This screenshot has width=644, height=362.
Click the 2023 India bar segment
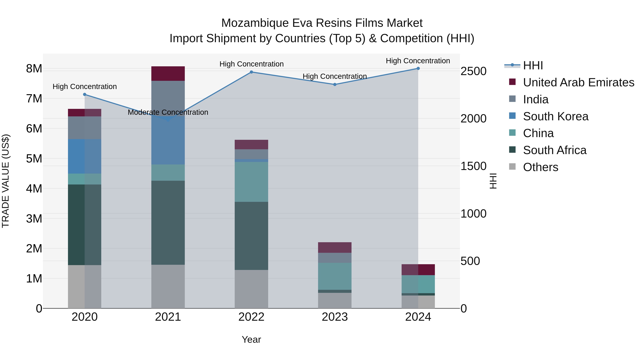pos(335,258)
